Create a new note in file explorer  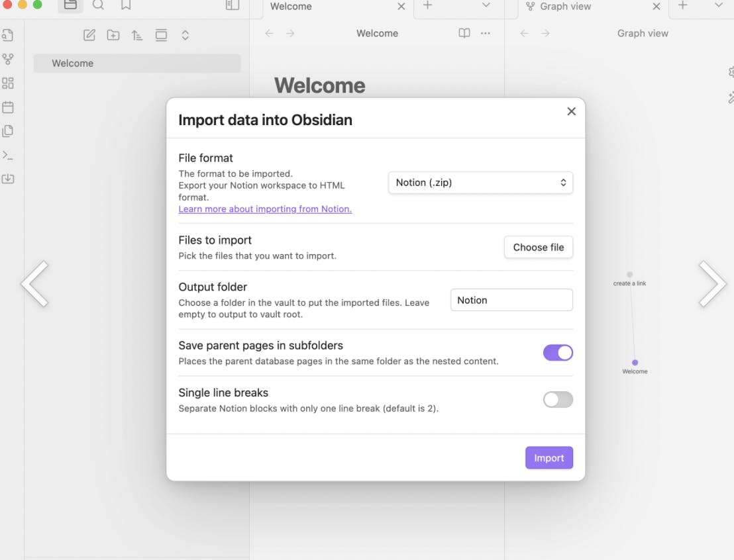(x=89, y=35)
